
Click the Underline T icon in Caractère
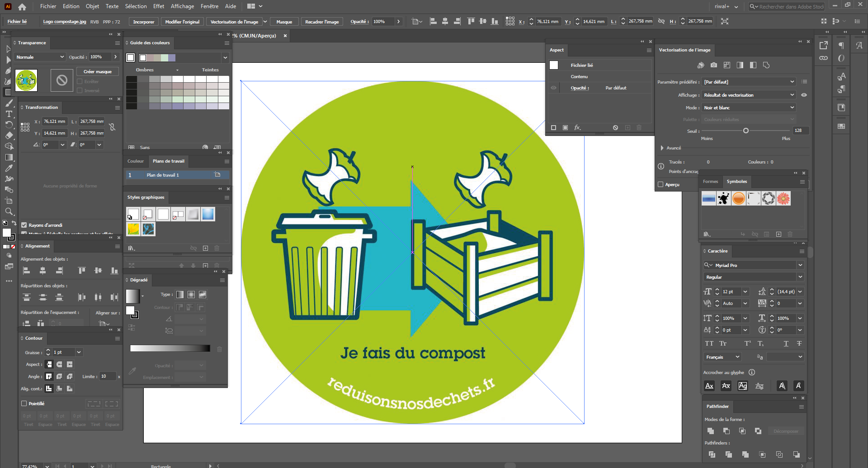(x=786, y=344)
